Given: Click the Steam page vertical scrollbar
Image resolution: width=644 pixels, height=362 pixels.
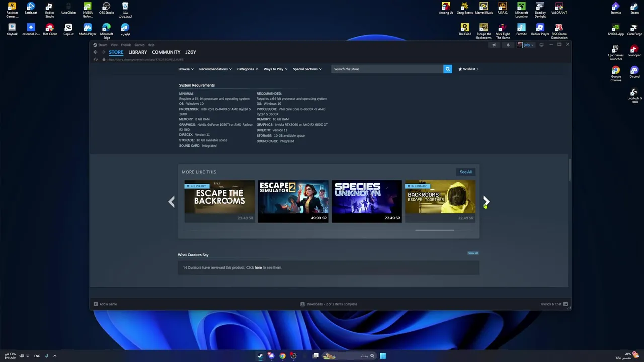Looking at the screenshot, I should click(570, 171).
